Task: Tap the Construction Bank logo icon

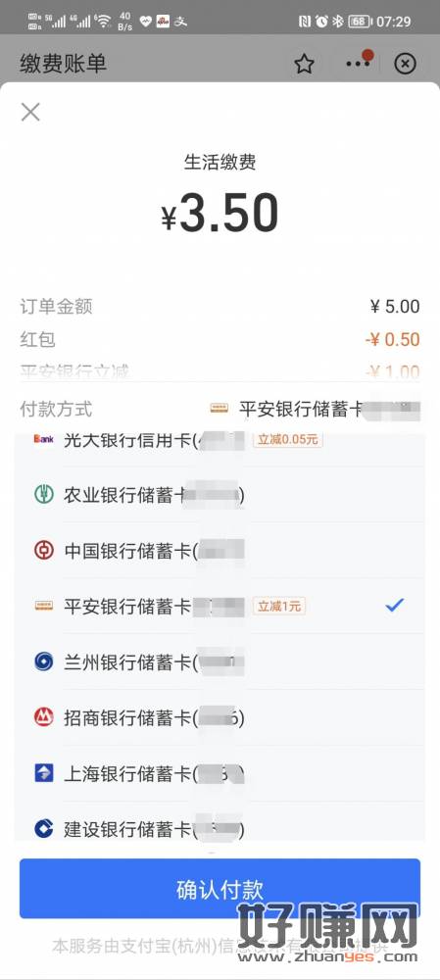Action: (44, 829)
